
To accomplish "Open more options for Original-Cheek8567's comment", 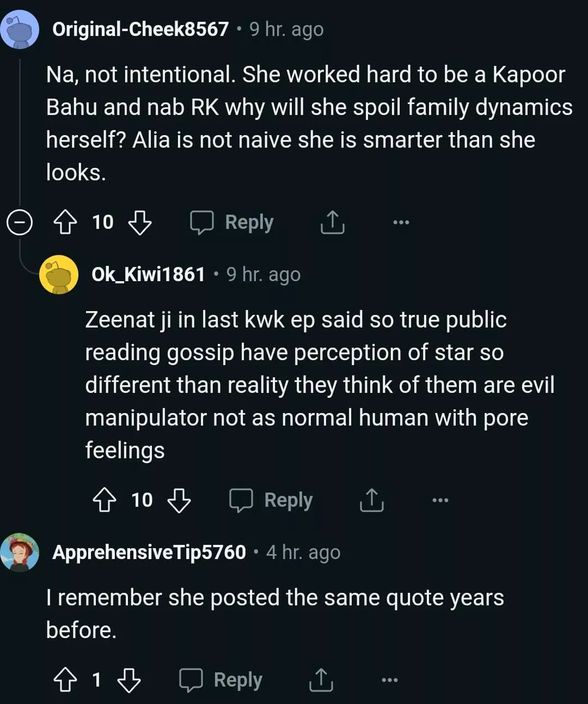I will coord(401,222).
